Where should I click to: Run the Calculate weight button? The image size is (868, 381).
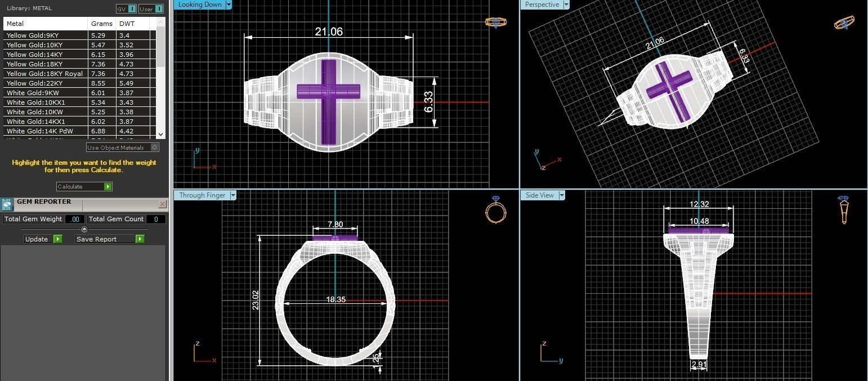[x=84, y=186]
